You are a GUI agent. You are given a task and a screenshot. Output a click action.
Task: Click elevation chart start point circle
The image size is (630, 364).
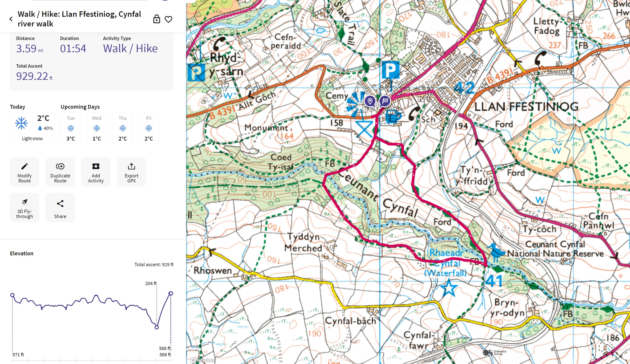(12, 295)
